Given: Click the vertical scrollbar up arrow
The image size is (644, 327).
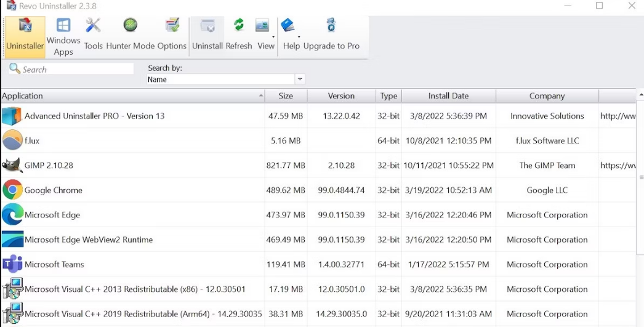Looking at the screenshot, I should point(640,95).
